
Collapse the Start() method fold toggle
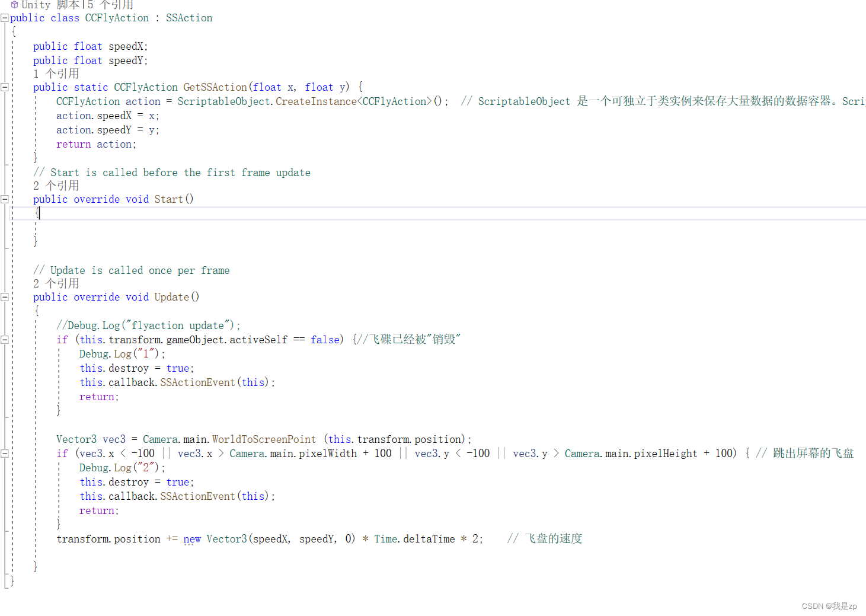coord(5,199)
